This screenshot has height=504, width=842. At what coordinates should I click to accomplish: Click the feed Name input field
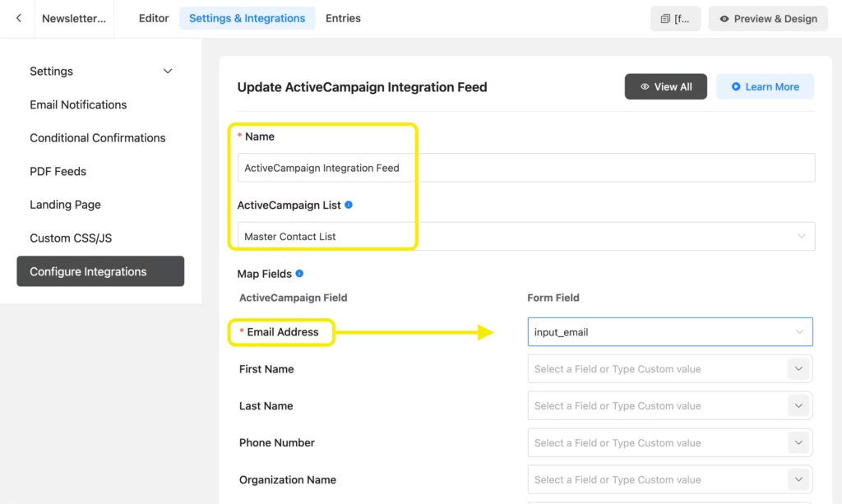click(526, 168)
